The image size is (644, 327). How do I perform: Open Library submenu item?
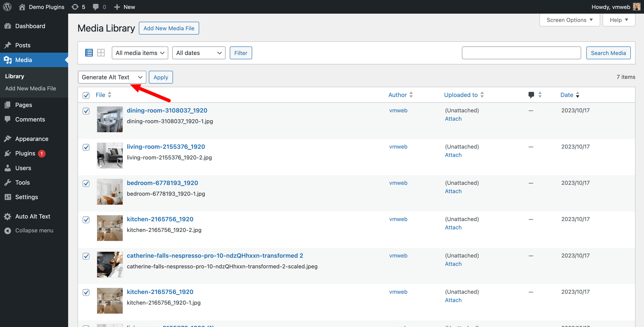[14, 76]
